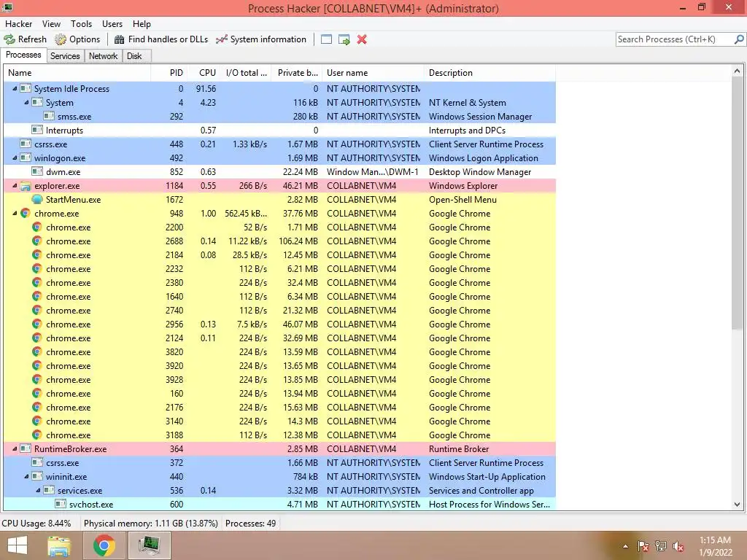Click Chrome icon of PID 2956

point(37,324)
